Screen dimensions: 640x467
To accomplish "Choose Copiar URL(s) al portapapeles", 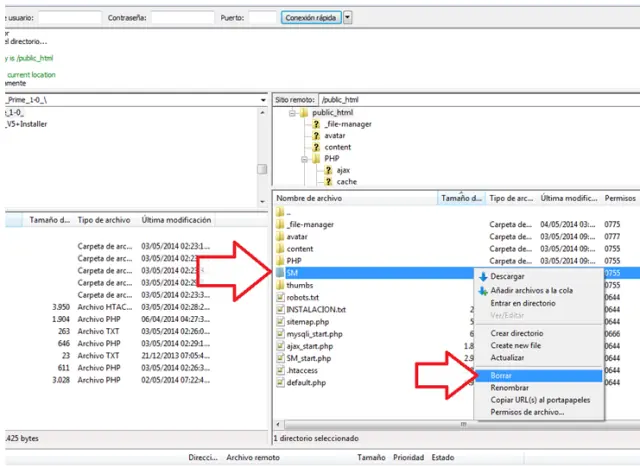I will tap(539, 400).
